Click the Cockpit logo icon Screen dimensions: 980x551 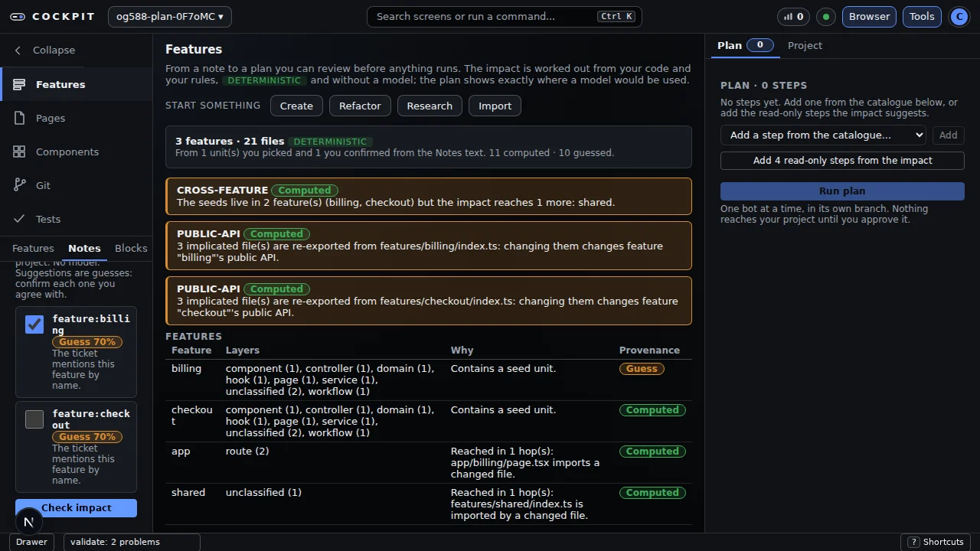(x=18, y=16)
